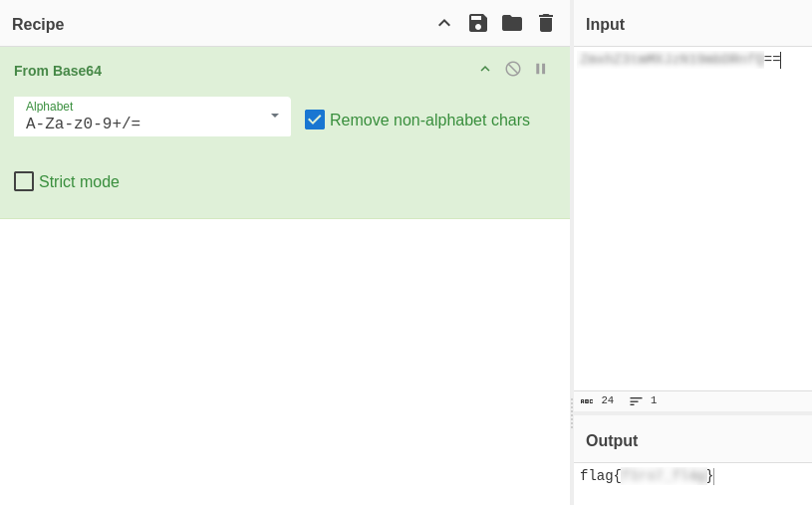Screen dimensions: 812x505
Task: Disable the From Base64 operation
Action: (x=513, y=69)
